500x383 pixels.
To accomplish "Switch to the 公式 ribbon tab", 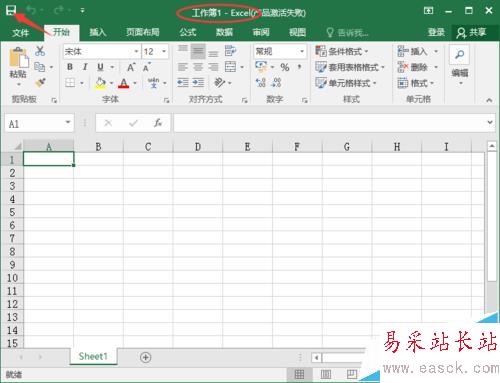I will (188, 32).
